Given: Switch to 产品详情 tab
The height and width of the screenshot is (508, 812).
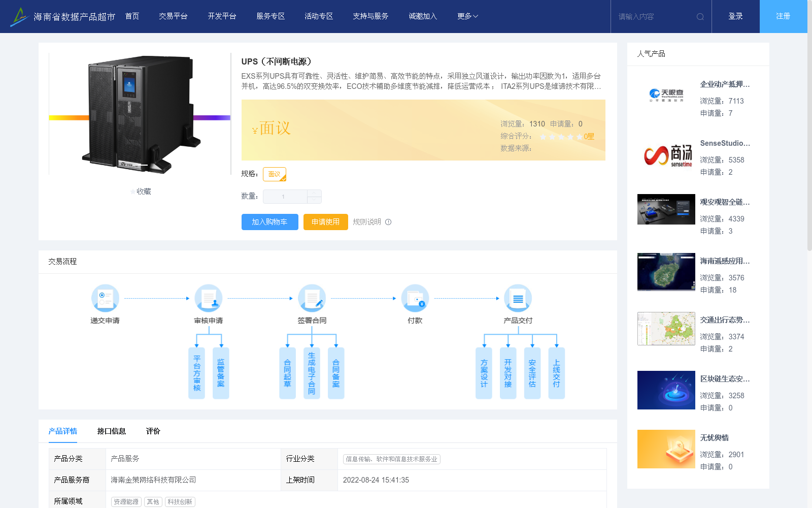Looking at the screenshot, I should pos(63,431).
